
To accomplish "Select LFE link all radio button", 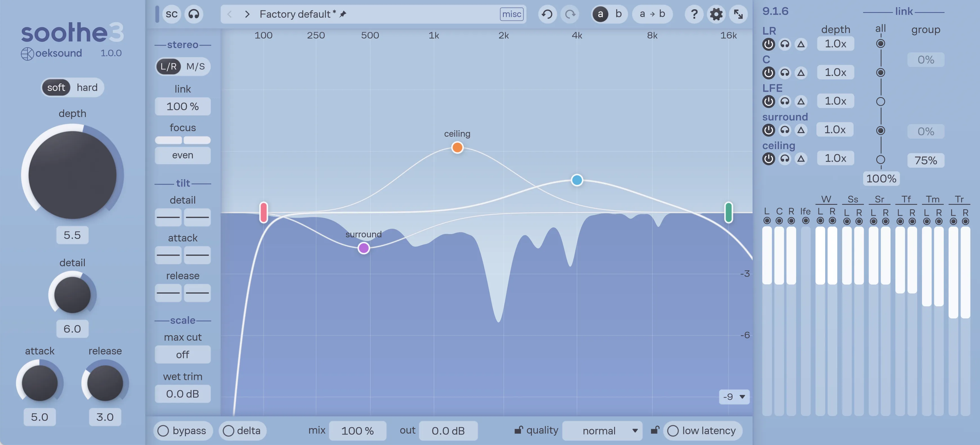I will tap(880, 102).
